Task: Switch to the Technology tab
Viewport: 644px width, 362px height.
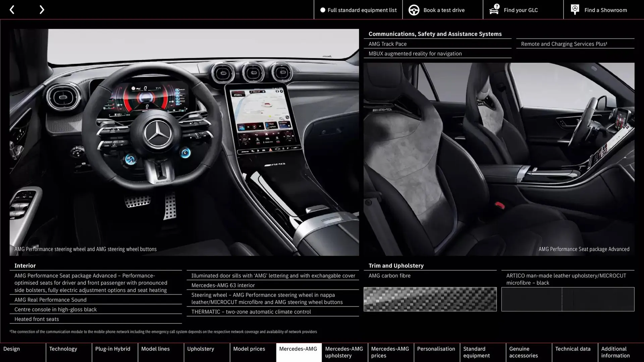Action: (x=69, y=352)
